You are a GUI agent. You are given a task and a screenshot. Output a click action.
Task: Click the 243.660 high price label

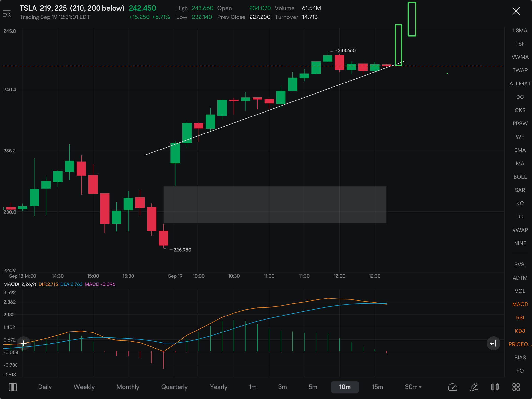[x=347, y=50]
